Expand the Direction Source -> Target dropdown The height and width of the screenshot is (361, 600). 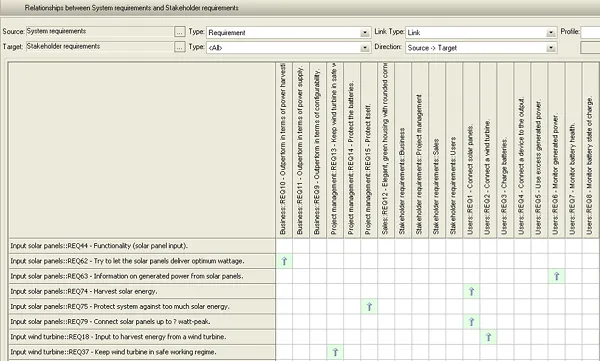[551, 48]
